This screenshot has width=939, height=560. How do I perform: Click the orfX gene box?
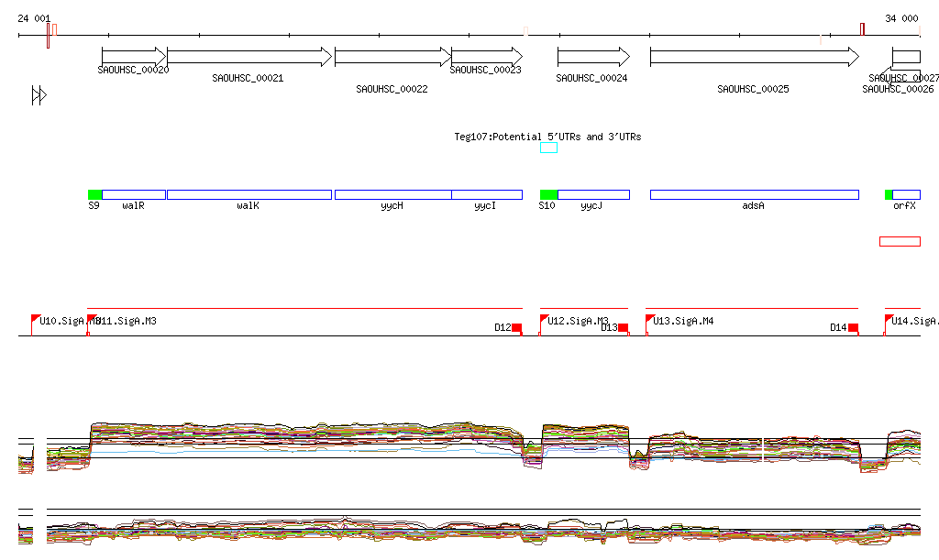pos(906,194)
